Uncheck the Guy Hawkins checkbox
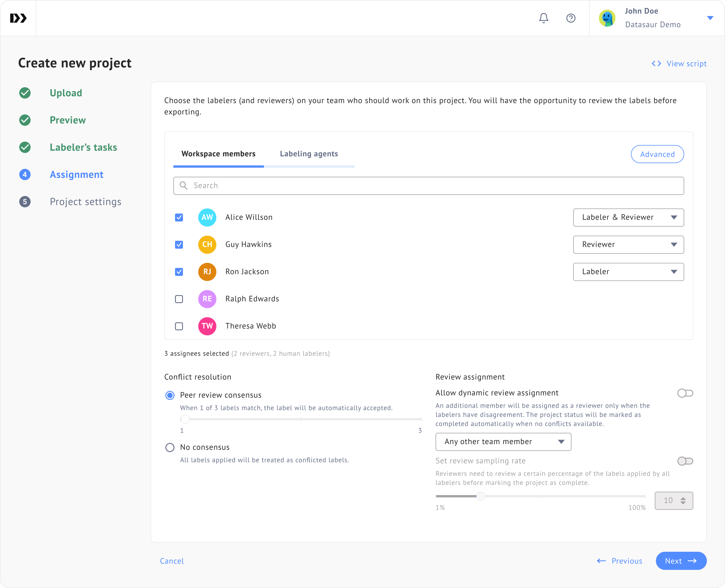This screenshot has width=725, height=588. (x=179, y=244)
